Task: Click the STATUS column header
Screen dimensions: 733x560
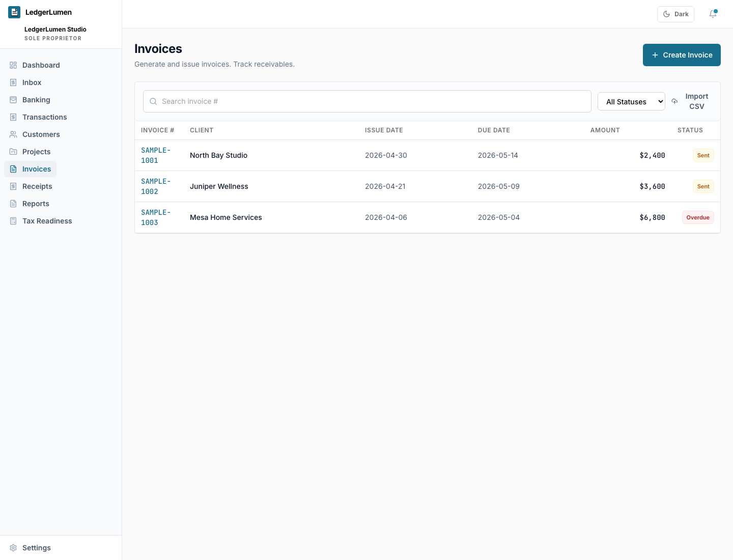Action: point(690,130)
